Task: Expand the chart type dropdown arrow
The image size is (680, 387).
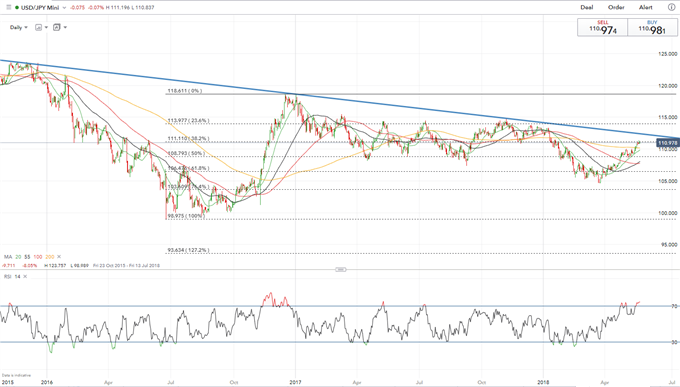Action: (46, 27)
